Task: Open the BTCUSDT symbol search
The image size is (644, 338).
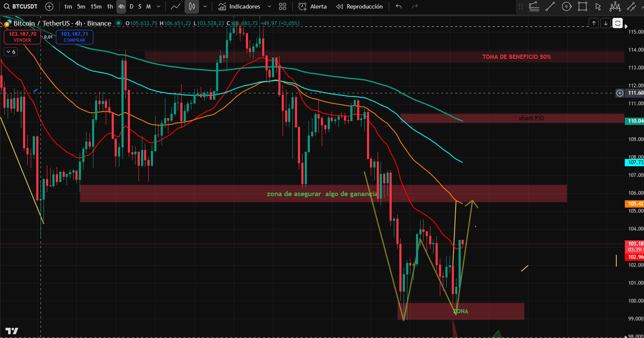Action: [x=21, y=6]
